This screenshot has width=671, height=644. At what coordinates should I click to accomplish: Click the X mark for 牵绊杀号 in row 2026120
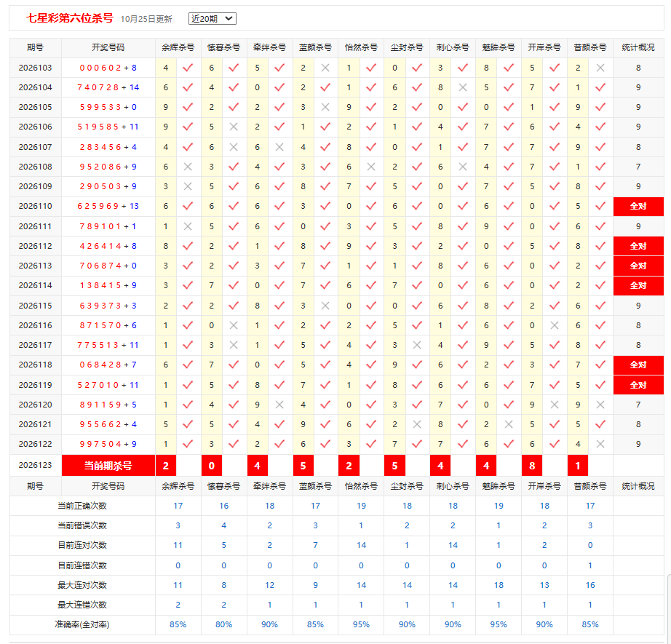pyautogui.click(x=279, y=405)
